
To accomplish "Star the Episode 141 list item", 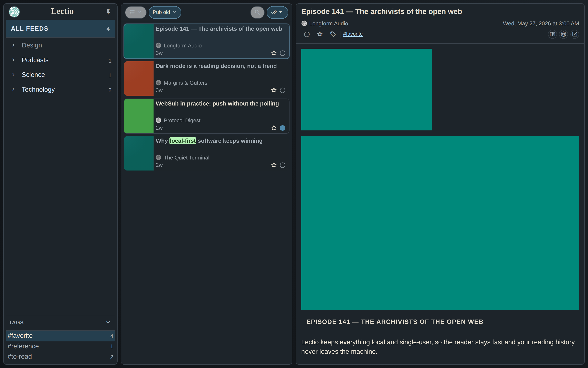I will [274, 53].
